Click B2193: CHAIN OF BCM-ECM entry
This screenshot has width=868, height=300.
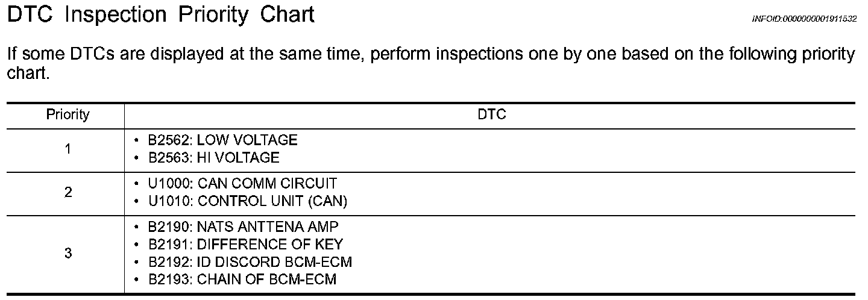point(242,280)
